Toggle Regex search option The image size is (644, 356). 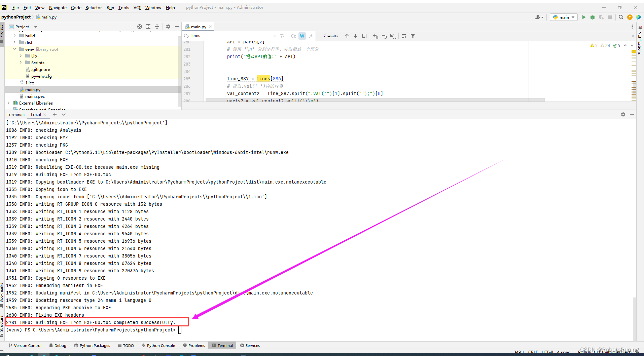pyautogui.click(x=311, y=36)
